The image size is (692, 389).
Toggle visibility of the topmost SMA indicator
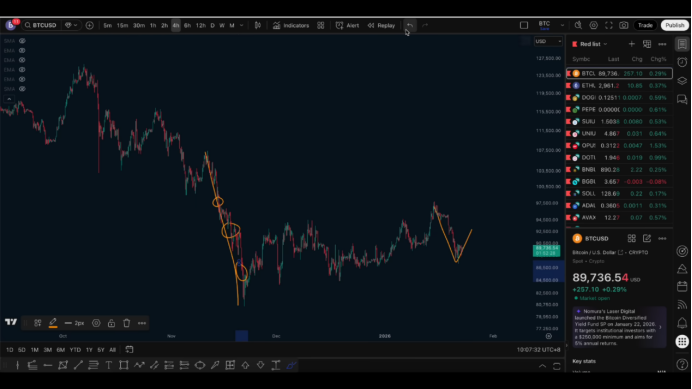(22, 41)
